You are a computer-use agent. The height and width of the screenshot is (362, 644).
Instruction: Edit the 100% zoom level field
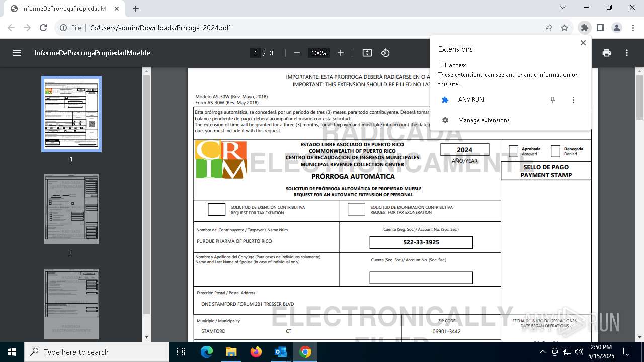pos(319,53)
